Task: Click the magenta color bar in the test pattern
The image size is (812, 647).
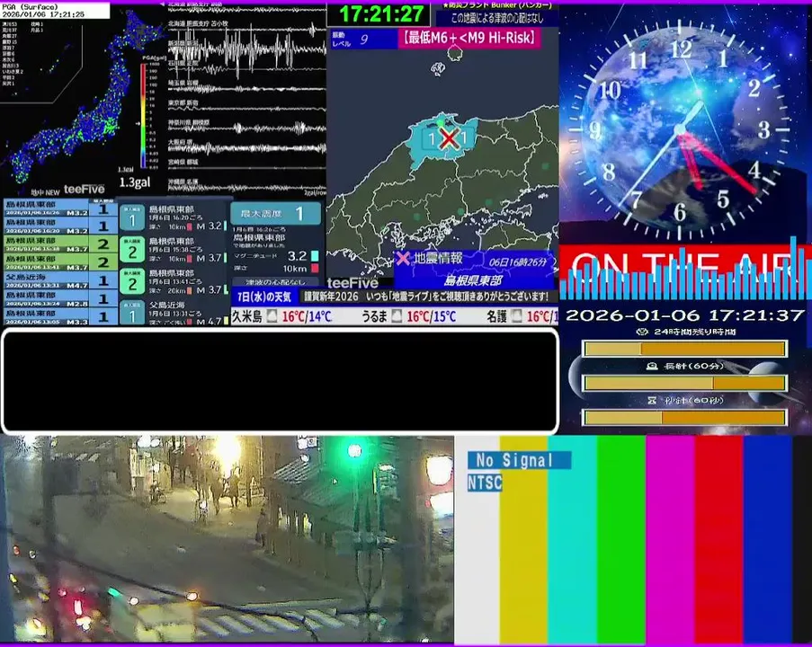Action: (x=670, y=539)
